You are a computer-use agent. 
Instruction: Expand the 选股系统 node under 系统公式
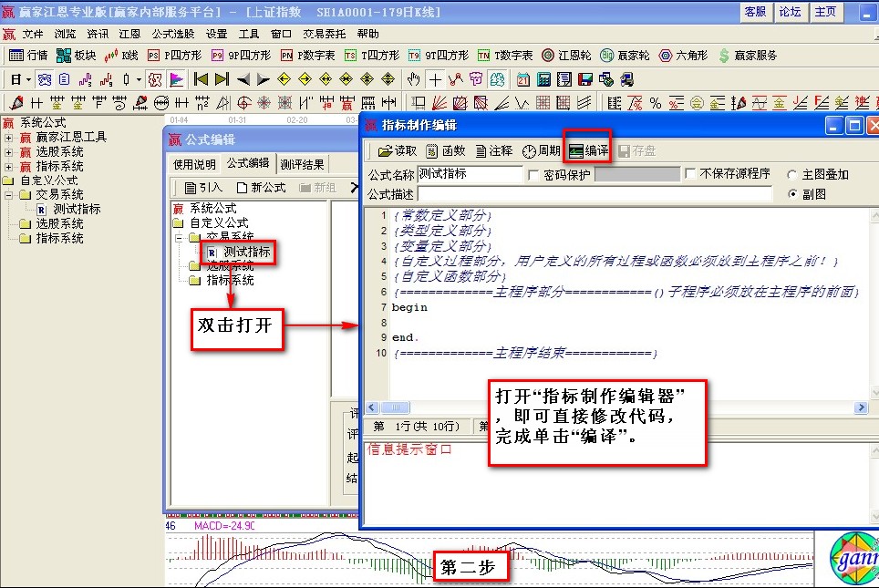9,152
